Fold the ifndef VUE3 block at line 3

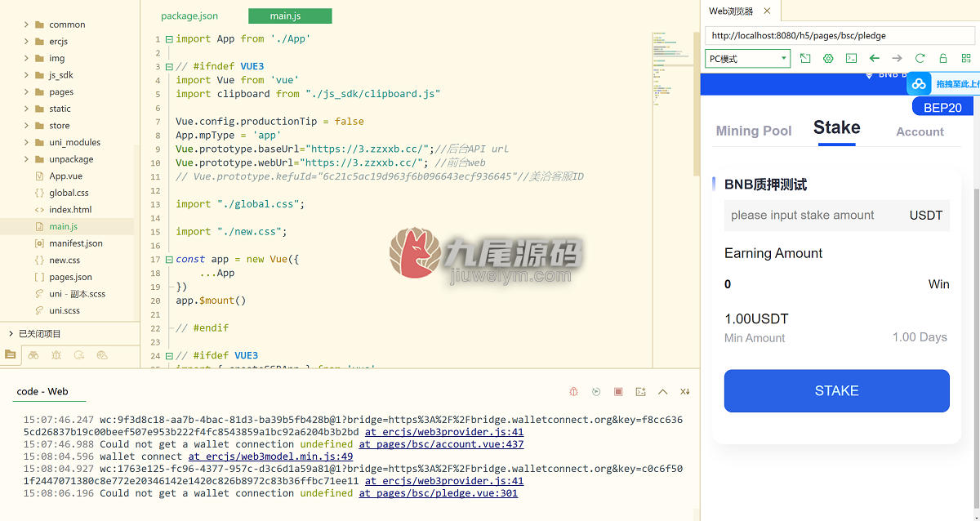169,66
